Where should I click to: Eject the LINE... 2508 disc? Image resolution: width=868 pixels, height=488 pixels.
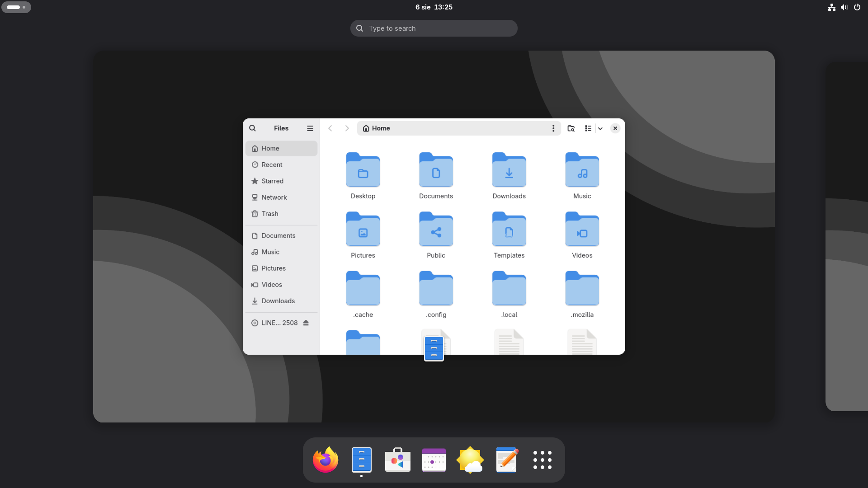(306, 323)
